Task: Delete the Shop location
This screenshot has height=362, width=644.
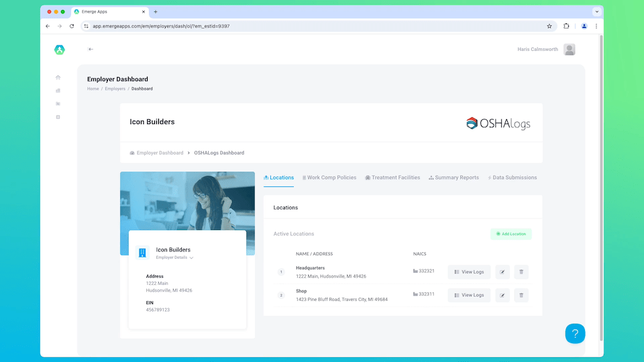Action: click(521, 295)
